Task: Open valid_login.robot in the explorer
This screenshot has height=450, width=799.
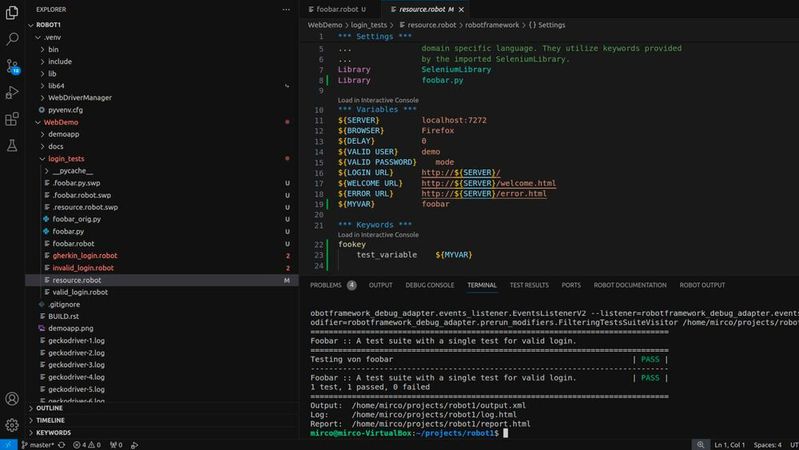Action: click(x=80, y=293)
